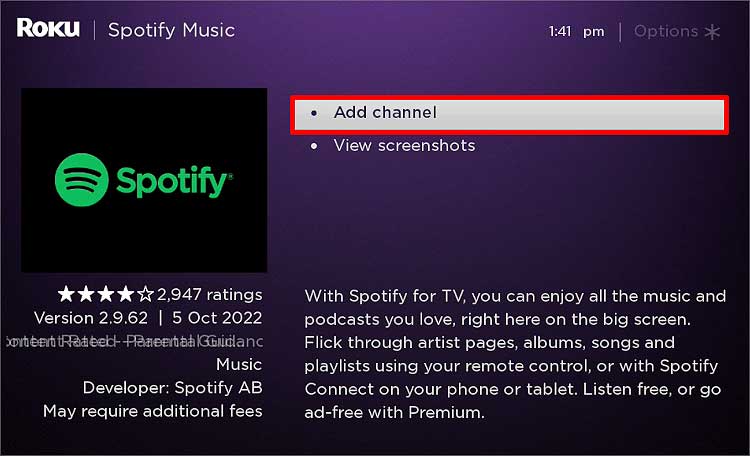Click the Roku logo
This screenshot has height=456, width=750.
[49, 28]
